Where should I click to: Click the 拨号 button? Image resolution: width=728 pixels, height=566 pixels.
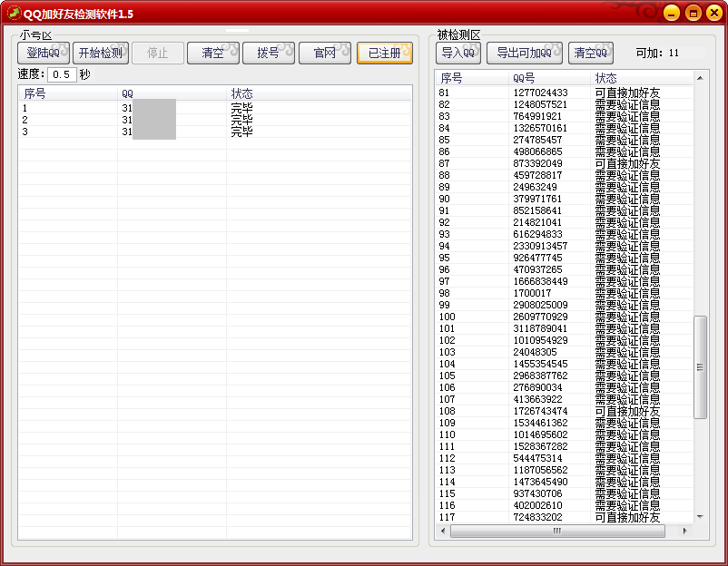coord(268,54)
